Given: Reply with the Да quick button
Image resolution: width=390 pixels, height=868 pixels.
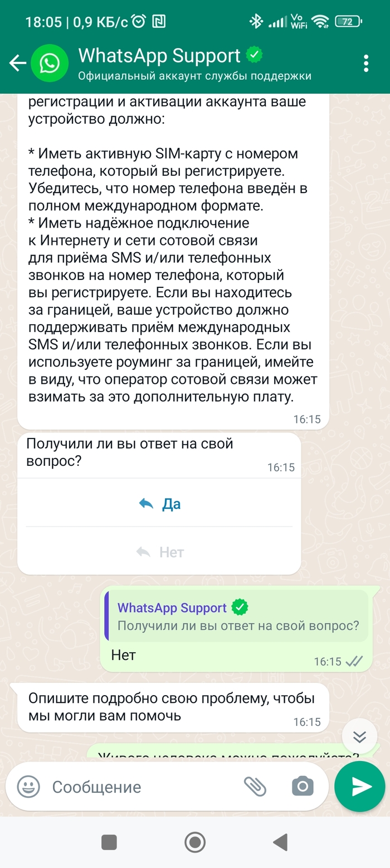Looking at the screenshot, I should click(159, 504).
